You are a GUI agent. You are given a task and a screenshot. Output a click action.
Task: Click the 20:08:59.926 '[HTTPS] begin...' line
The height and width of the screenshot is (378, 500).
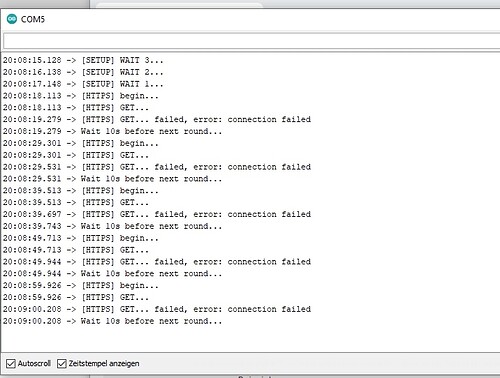click(81, 286)
